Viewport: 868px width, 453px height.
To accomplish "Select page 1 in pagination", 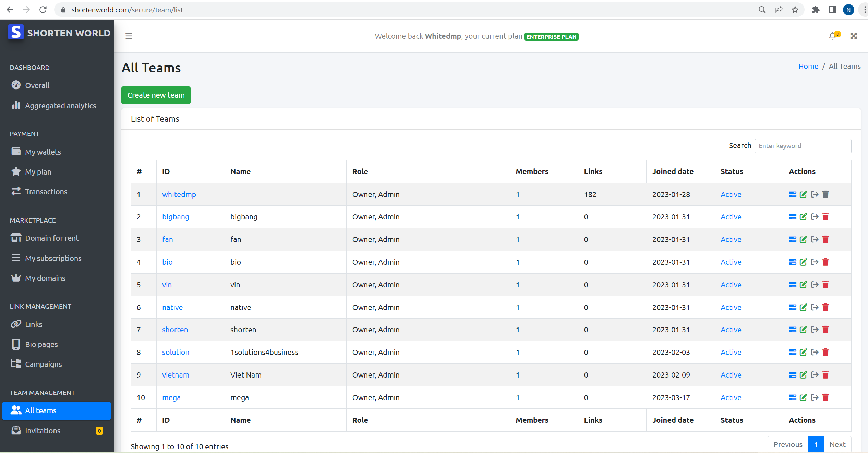I will [x=816, y=444].
